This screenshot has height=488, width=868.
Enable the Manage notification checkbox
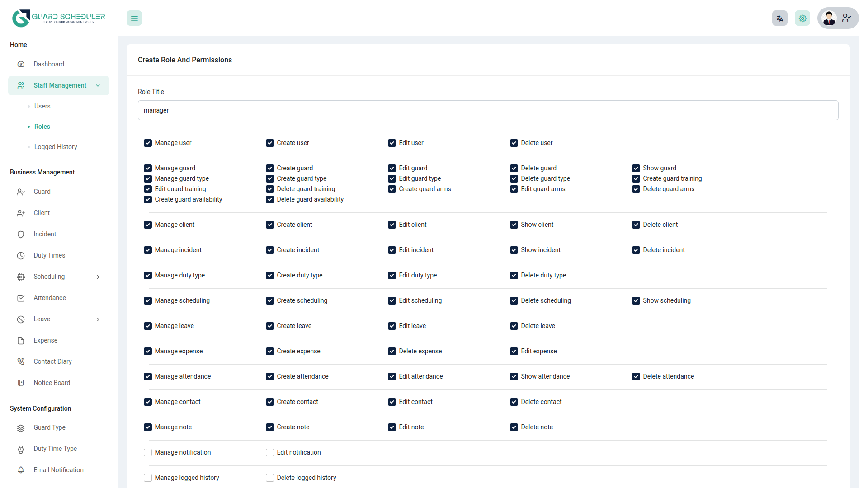tap(147, 452)
